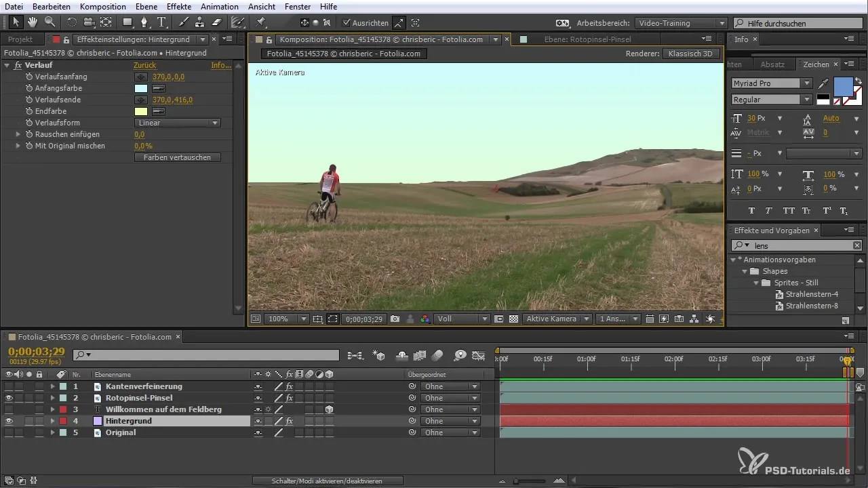Enable motion blur for timeline
This screenshot has height=488, width=868.
[x=437, y=355]
